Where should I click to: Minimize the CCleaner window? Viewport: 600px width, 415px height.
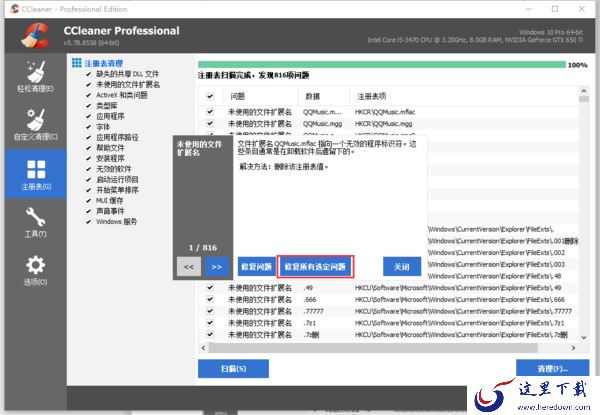tap(528, 9)
